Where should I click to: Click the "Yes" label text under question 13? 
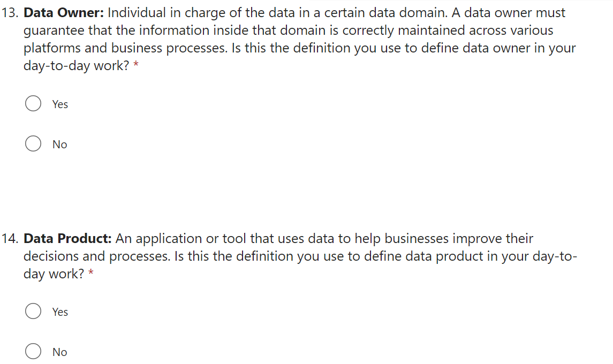(60, 104)
